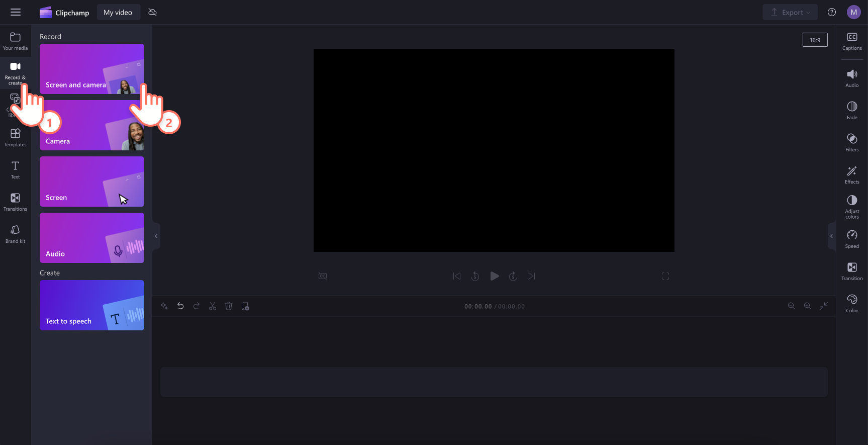Image resolution: width=868 pixels, height=445 pixels.
Task: Choose Screen recording card
Action: (92, 182)
